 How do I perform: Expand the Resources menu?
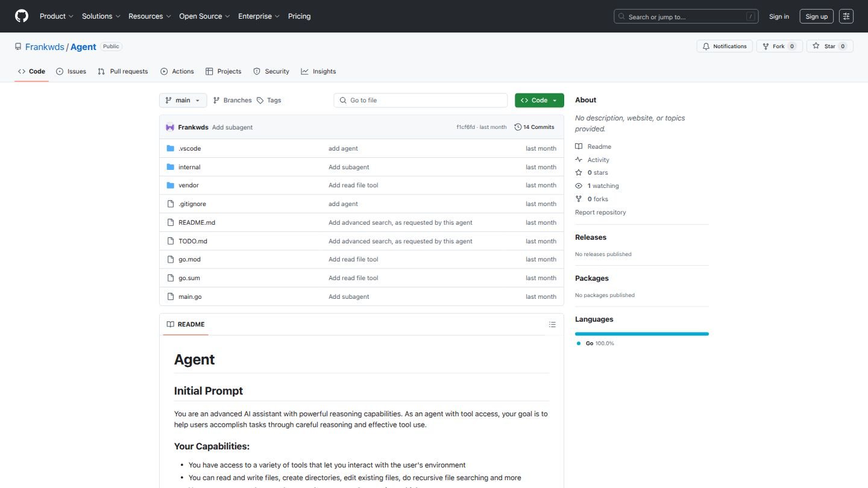(x=149, y=16)
